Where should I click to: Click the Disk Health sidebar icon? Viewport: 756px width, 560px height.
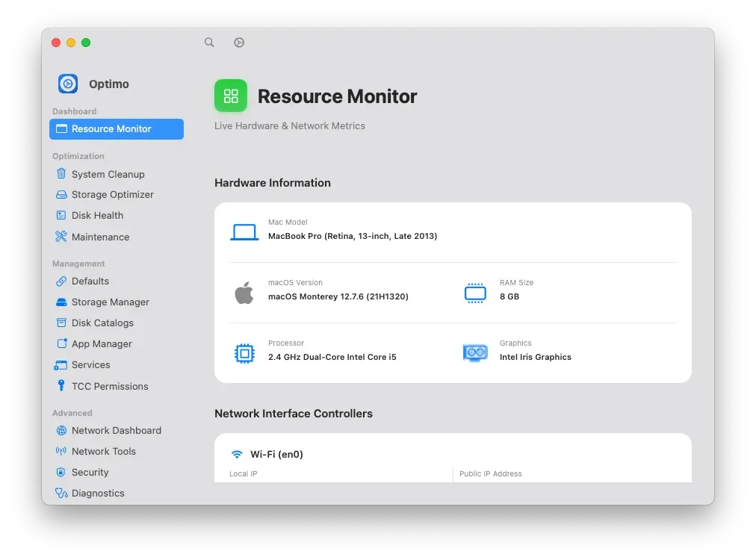61,216
